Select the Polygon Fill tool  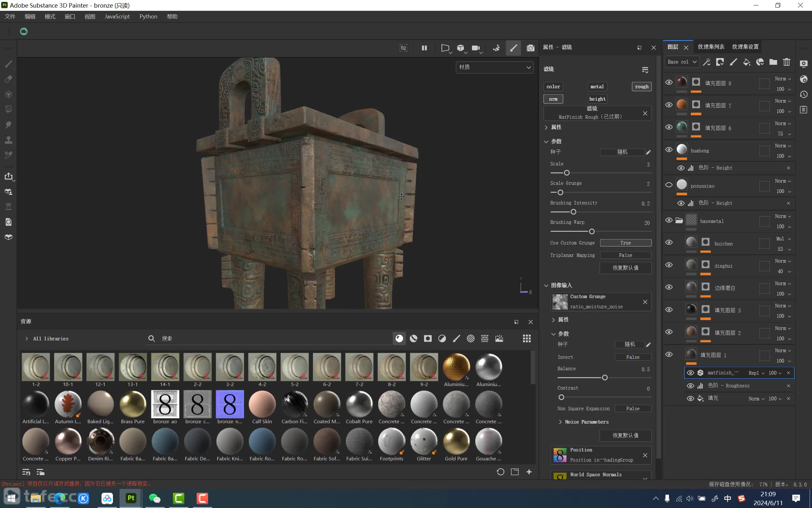tap(9, 109)
